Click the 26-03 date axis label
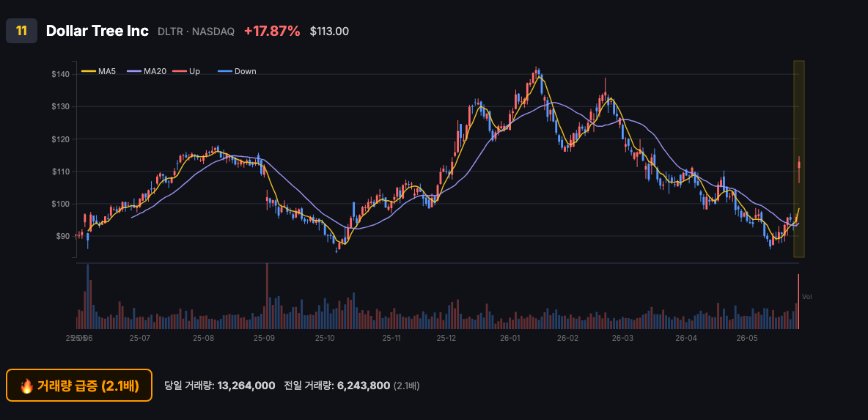This screenshot has width=868, height=420. (622, 338)
